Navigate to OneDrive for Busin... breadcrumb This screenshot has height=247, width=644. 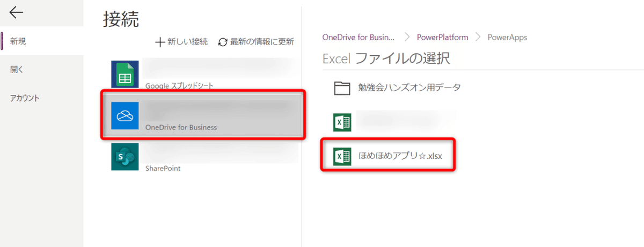pyautogui.click(x=358, y=37)
